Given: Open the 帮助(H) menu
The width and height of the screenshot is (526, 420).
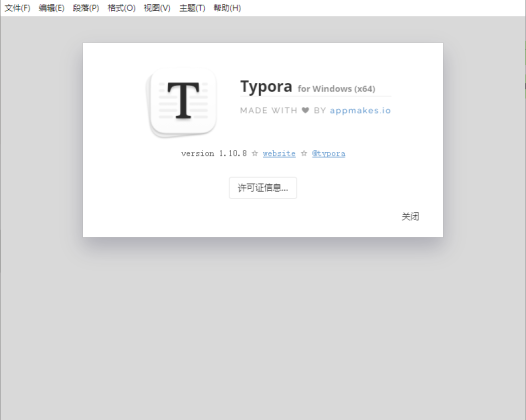Looking at the screenshot, I should [227, 8].
